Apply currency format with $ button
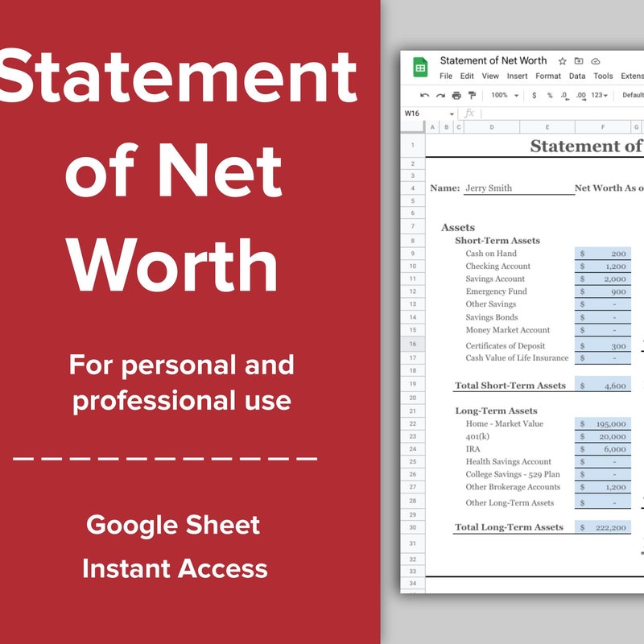Image resolution: width=644 pixels, height=644 pixels. coord(534,95)
